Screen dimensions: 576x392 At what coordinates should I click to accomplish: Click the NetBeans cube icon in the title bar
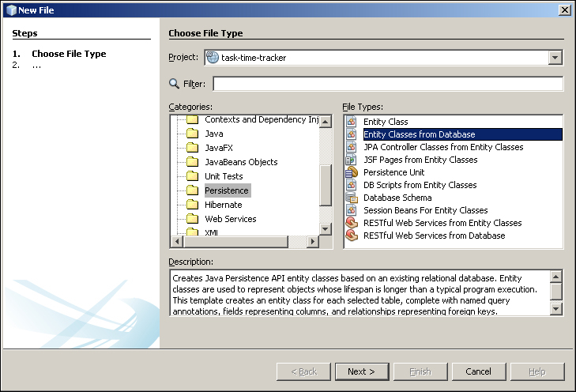pos(11,10)
